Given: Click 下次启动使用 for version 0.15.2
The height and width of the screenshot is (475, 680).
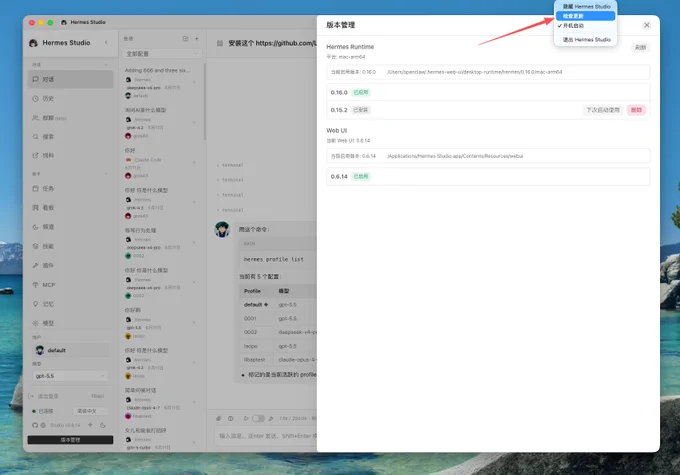Looking at the screenshot, I should (x=603, y=110).
